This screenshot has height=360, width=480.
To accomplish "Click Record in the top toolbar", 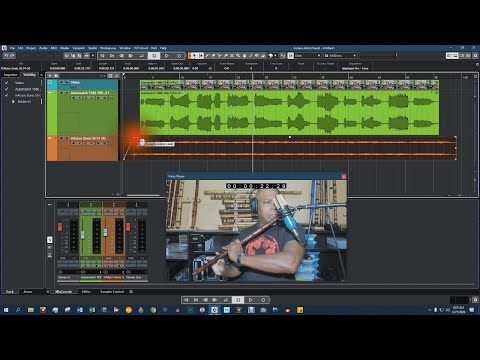I will tap(179, 56).
